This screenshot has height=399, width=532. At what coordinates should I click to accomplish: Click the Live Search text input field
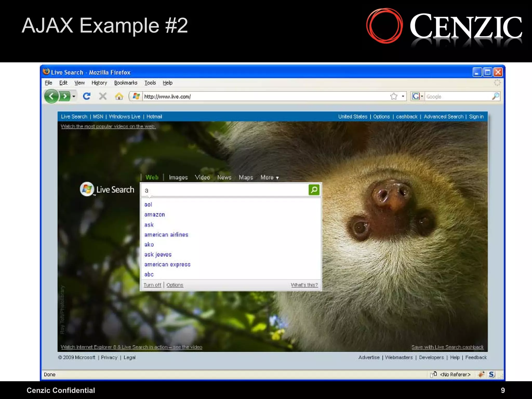[225, 190]
